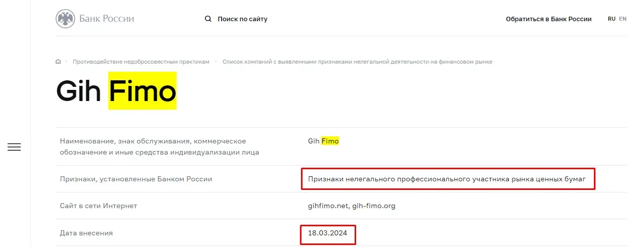
Task: Go to home via breadcrumb house icon
Action: pyautogui.click(x=58, y=62)
